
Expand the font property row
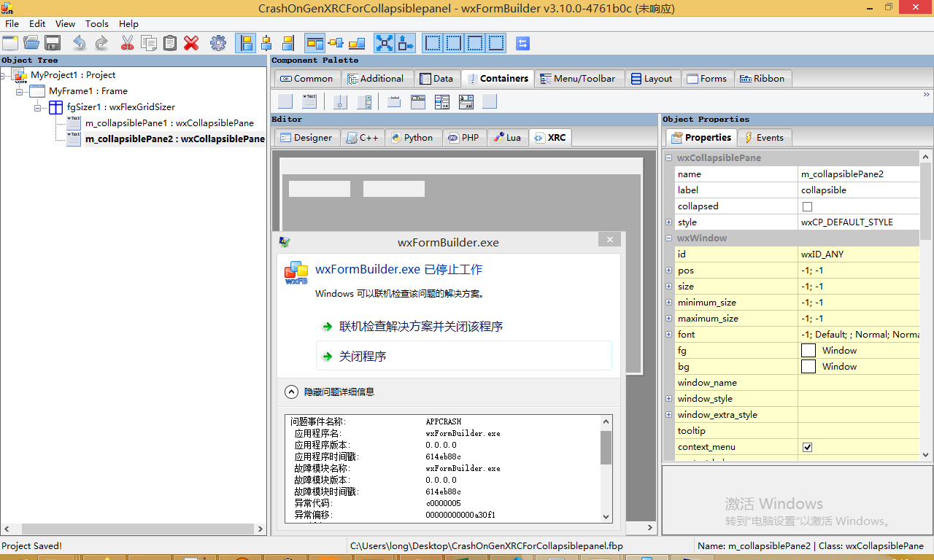pos(668,334)
